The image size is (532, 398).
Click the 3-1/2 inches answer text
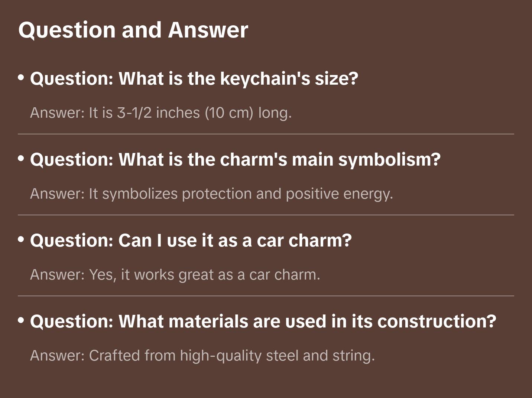tap(161, 112)
